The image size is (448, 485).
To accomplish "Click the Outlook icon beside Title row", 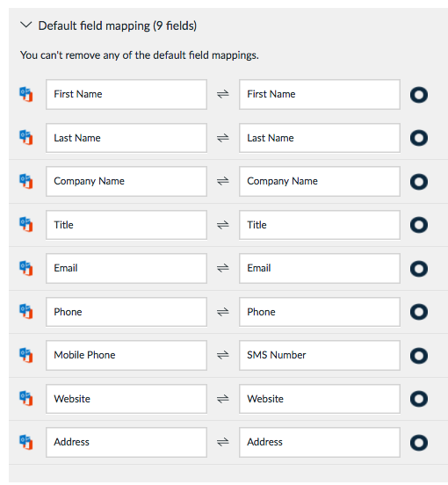I will click(26, 224).
